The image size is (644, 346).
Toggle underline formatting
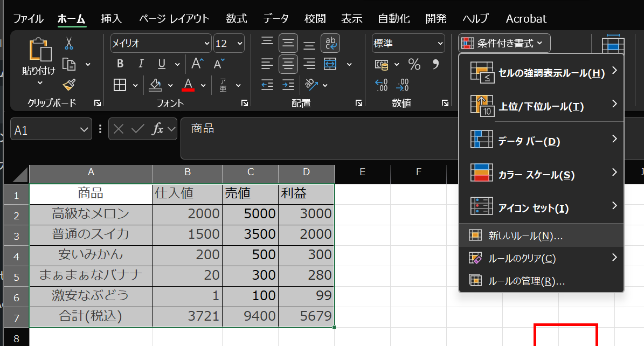pos(162,64)
